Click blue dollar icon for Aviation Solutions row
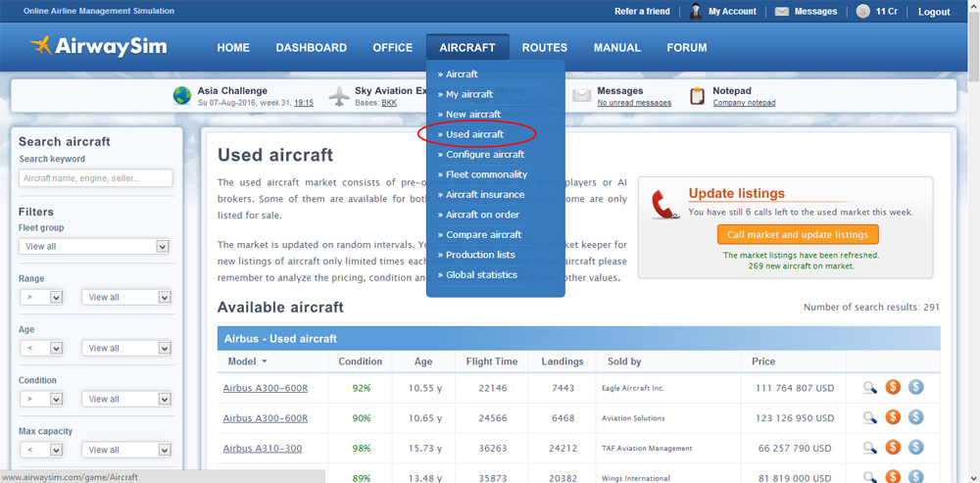The height and width of the screenshot is (483, 980). click(x=915, y=417)
